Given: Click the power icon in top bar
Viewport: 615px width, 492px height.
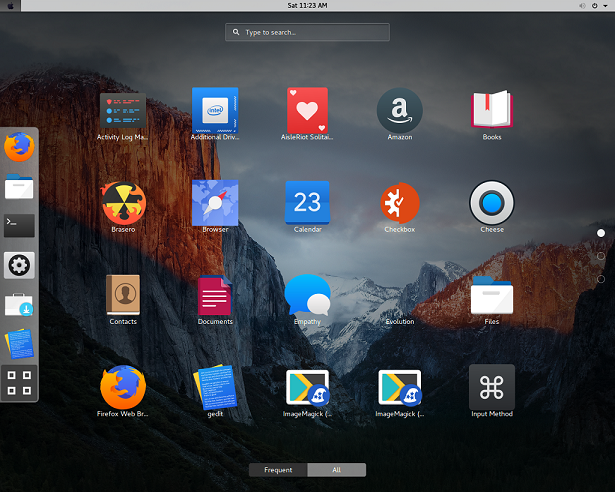Looking at the screenshot, I should pyautogui.click(x=595, y=5).
